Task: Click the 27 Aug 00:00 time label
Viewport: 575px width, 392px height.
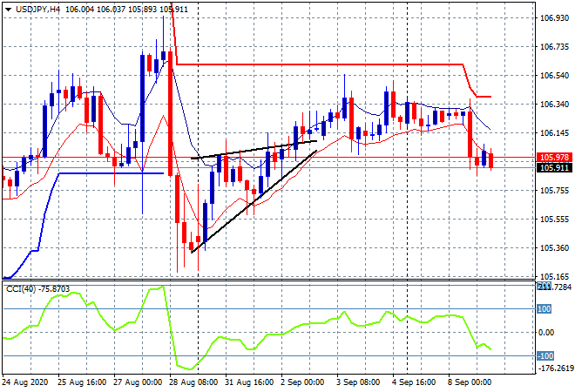Action: pos(138,382)
